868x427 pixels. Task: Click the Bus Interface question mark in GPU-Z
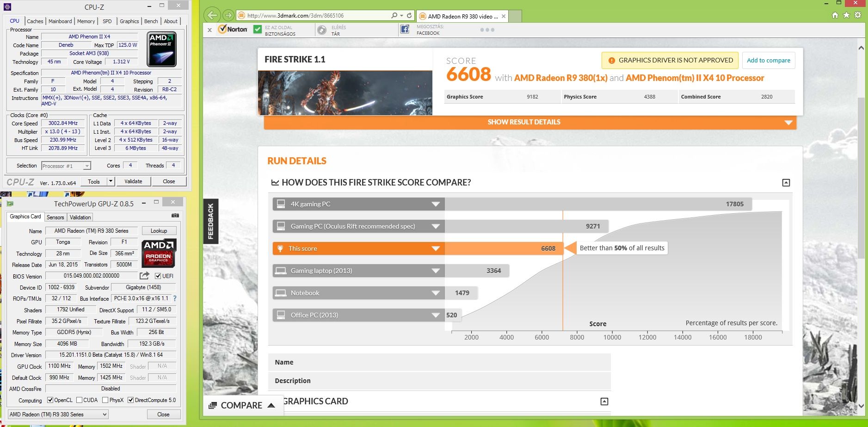175,298
